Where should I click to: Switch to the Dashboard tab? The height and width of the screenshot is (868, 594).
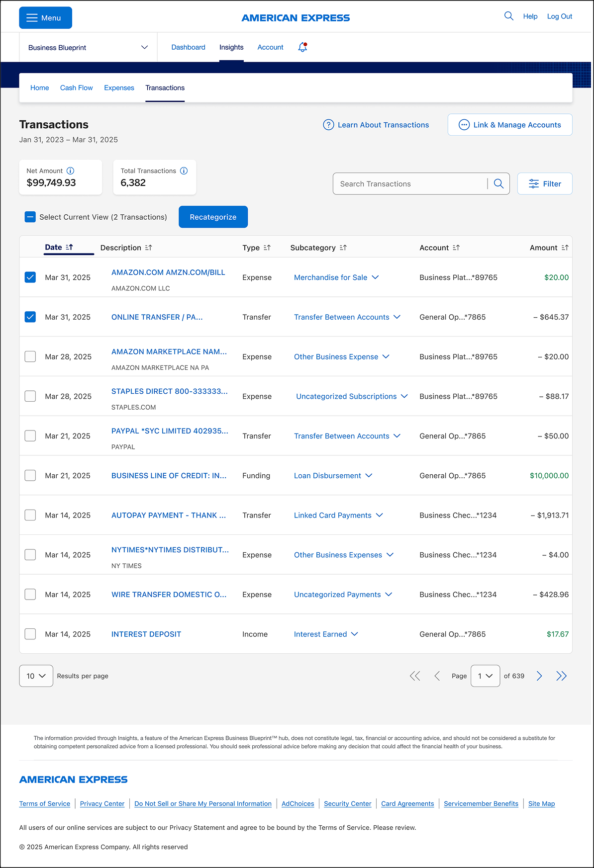pyautogui.click(x=188, y=47)
